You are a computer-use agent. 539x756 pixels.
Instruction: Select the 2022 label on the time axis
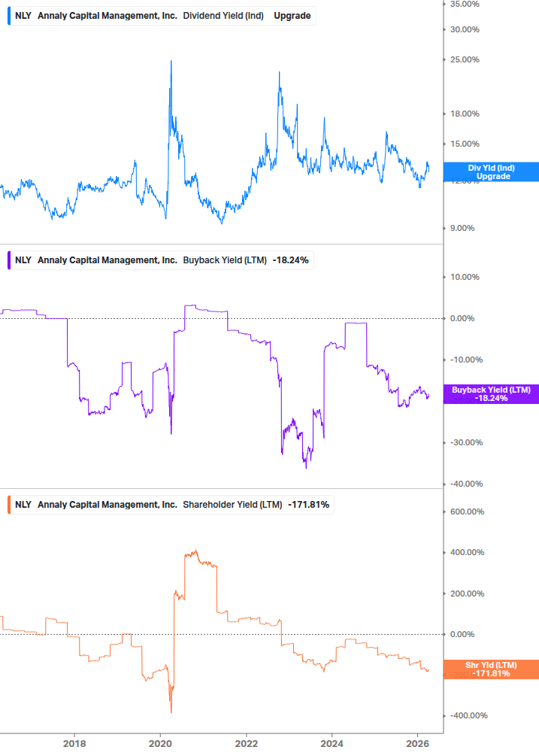(246, 743)
